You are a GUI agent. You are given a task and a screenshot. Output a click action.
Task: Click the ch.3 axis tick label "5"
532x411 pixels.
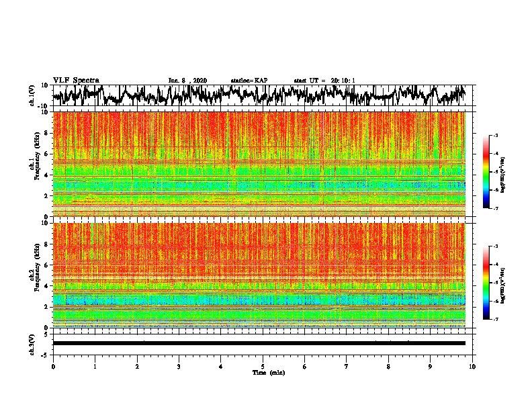pyautogui.click(x=46, y=334)
